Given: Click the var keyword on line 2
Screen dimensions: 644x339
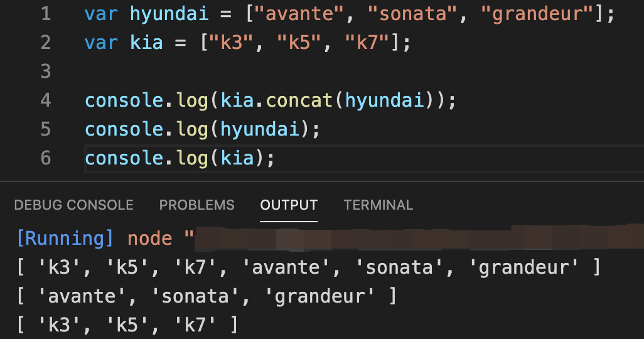Looking at the screenshot, I should click(101, 43).
